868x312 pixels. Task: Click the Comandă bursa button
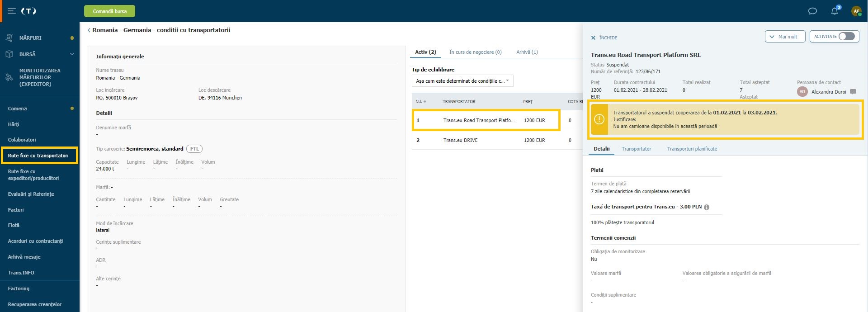pos(109,11)
